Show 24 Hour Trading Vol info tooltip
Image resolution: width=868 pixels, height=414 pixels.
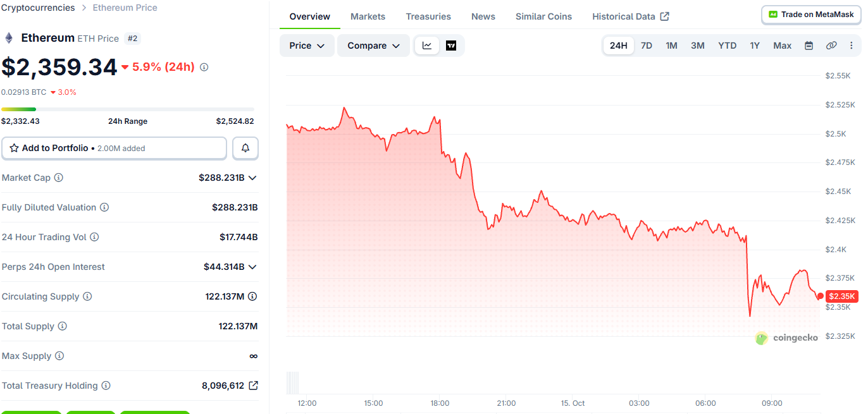tap(94, 237)
